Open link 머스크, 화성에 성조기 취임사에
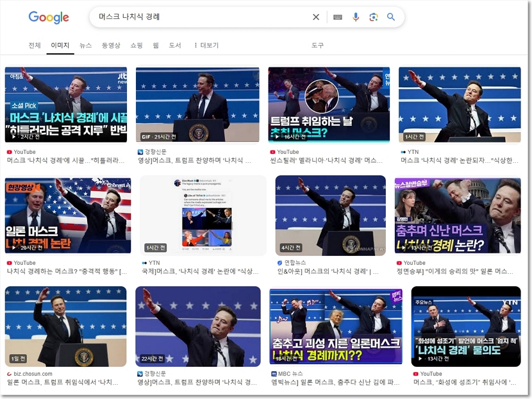 465,383
